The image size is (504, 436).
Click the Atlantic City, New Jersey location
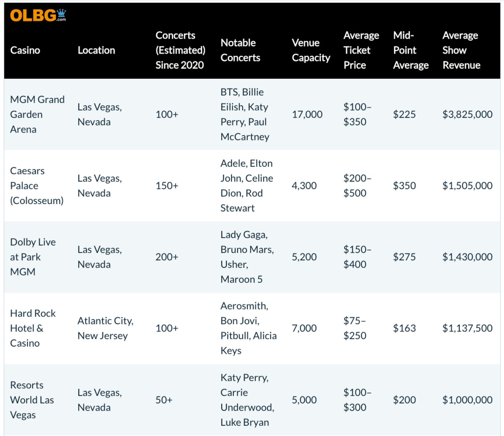pyautogui.click(x=105, y=328)
